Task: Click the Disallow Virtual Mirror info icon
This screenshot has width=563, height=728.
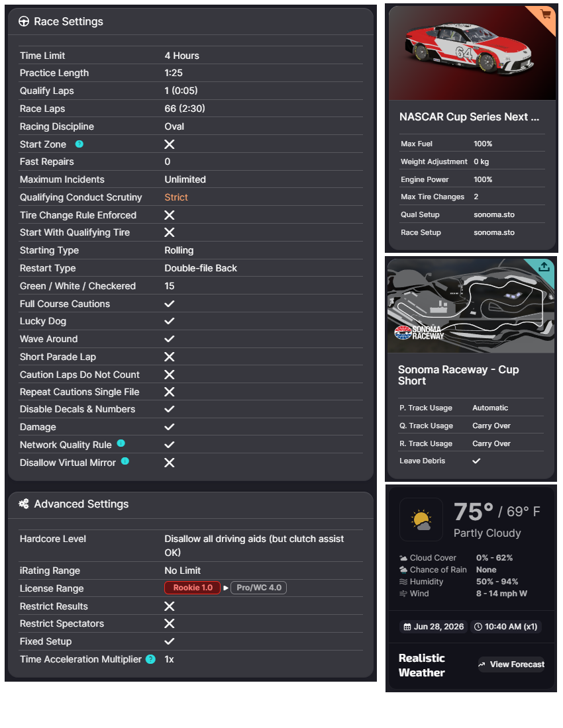Action: pos(125,461)
